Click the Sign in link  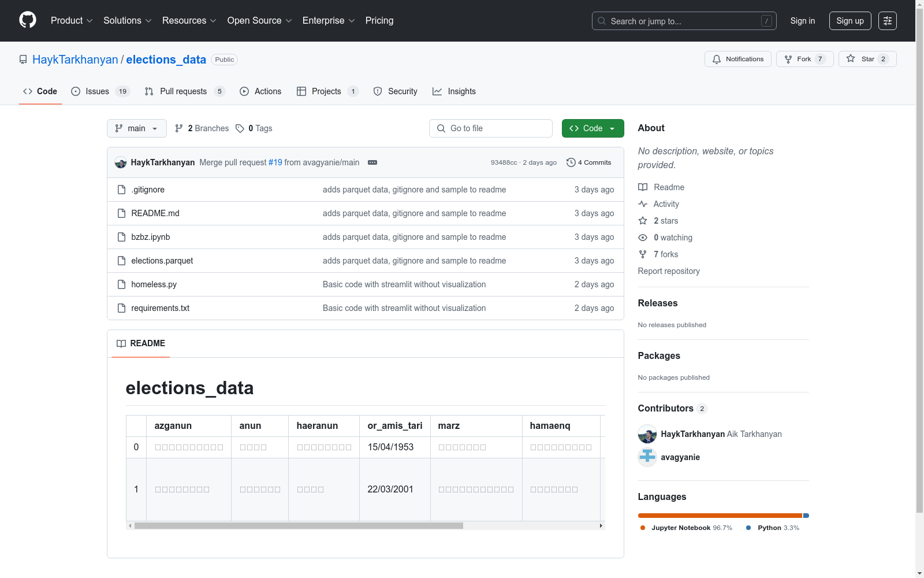[x=803, y=21]
